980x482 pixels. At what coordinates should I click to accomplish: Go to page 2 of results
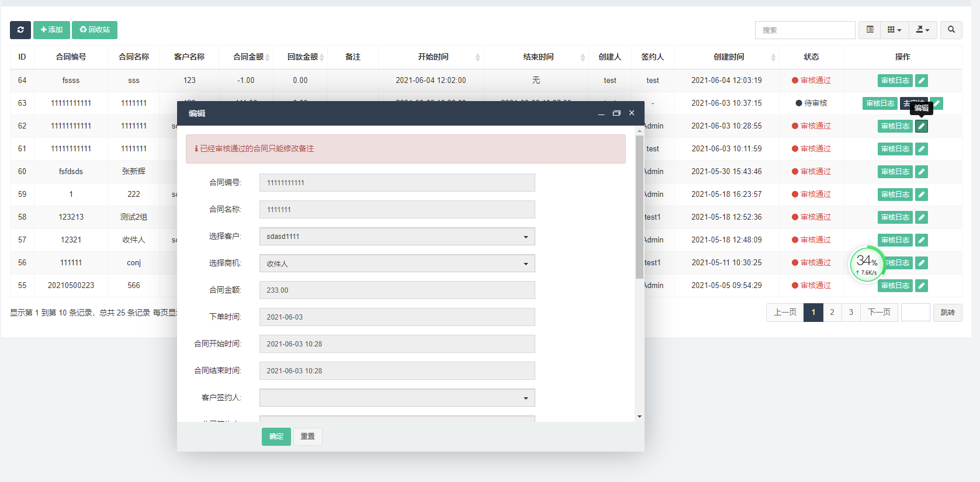point(832,313)
